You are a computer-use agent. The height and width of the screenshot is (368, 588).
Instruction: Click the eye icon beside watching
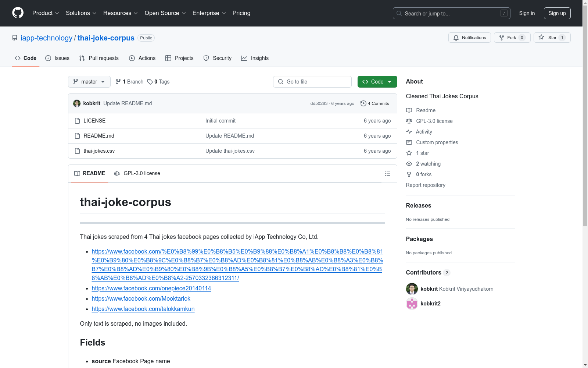click(409, 164)
